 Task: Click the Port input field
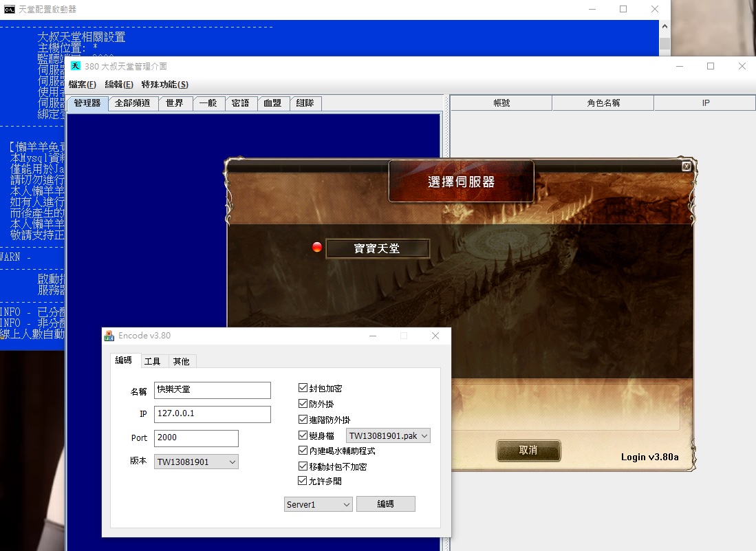(x=196, y=438)
